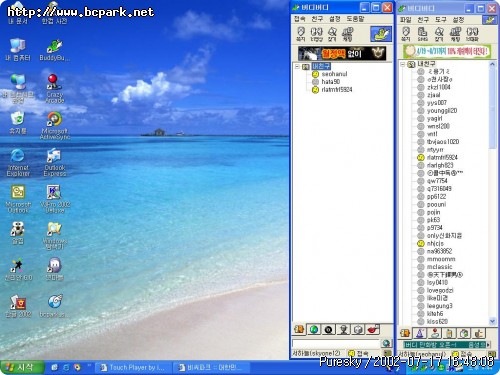Open the 도구 menu in right BuddyBuddy window
500x375 pixels.
pos(441,20)
